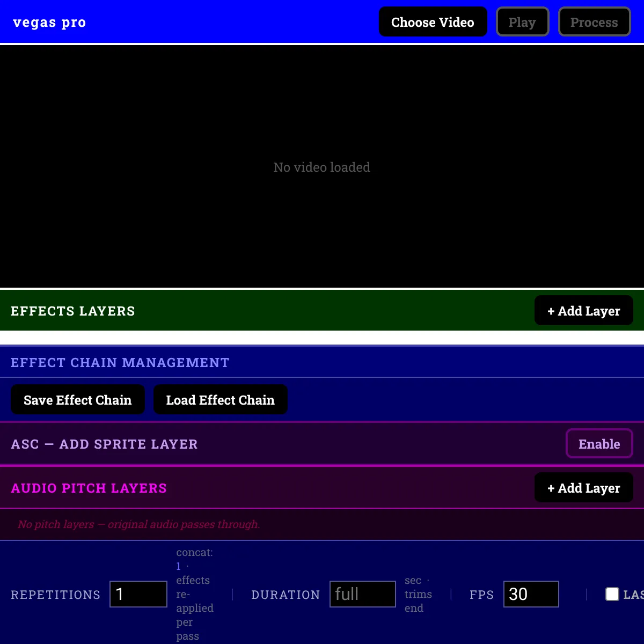Focus the FPS field showing 30
644x644 pixels.
[531, 594]
